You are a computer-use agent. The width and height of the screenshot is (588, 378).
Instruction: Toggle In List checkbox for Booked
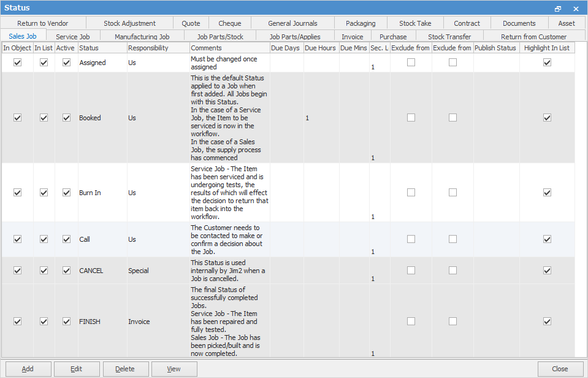[44, 117]
